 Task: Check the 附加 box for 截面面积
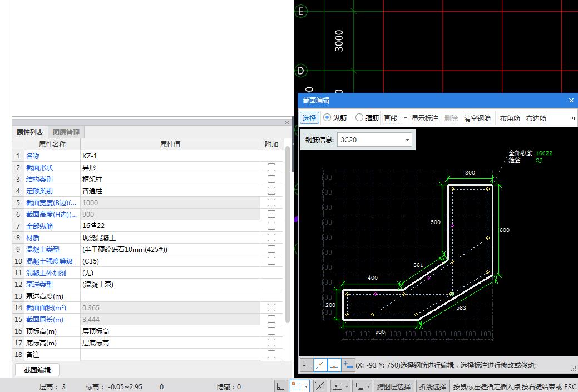(x=271, y=307)
